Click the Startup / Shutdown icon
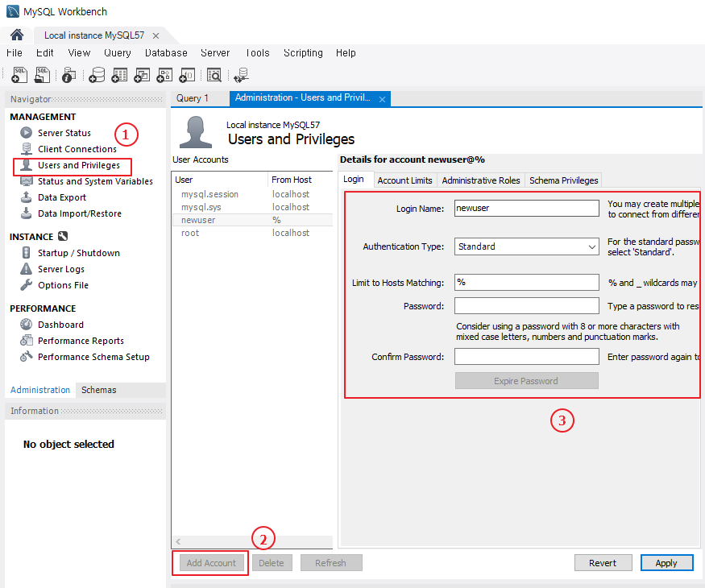The width and height of the screenshot is (705, 588). click(x=26, y=253)
